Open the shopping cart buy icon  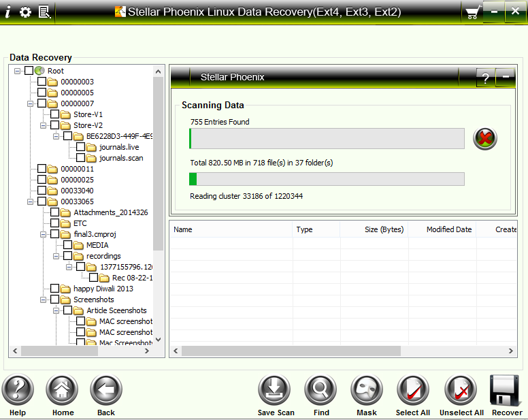click(472, 14)
